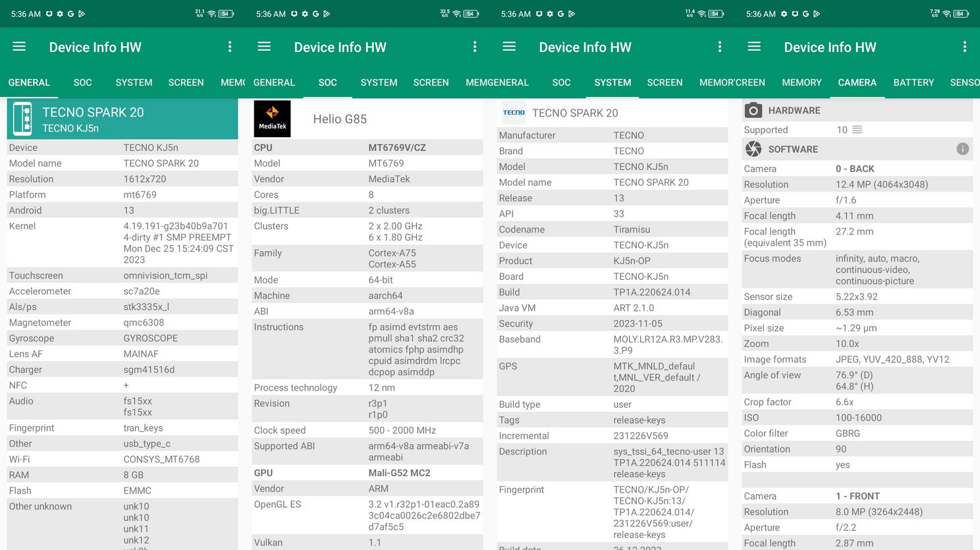Select the Process technology 12 nm row
Image resolution: width=980 pixels, height=550 pixels.
(x=367, y=388)
